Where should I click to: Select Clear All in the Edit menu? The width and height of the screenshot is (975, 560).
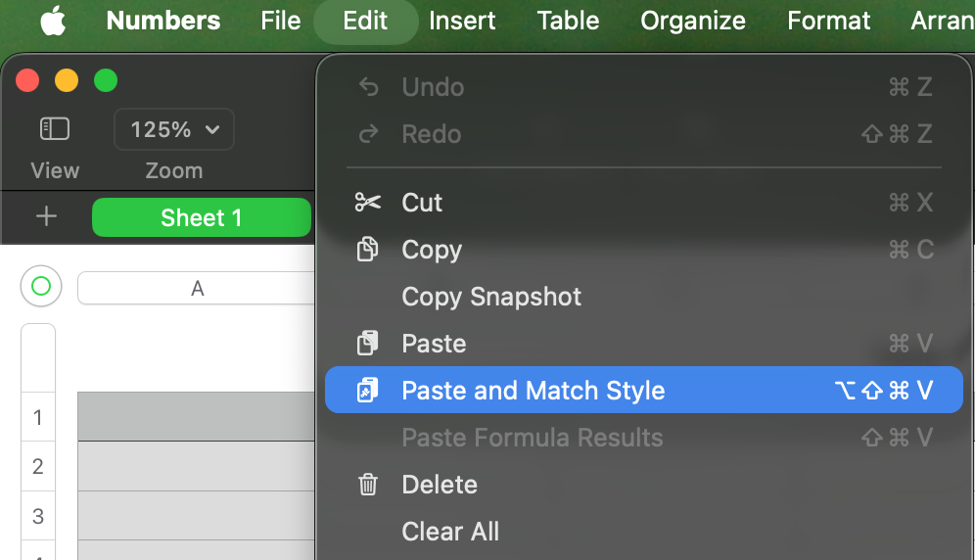click(450, 532)
